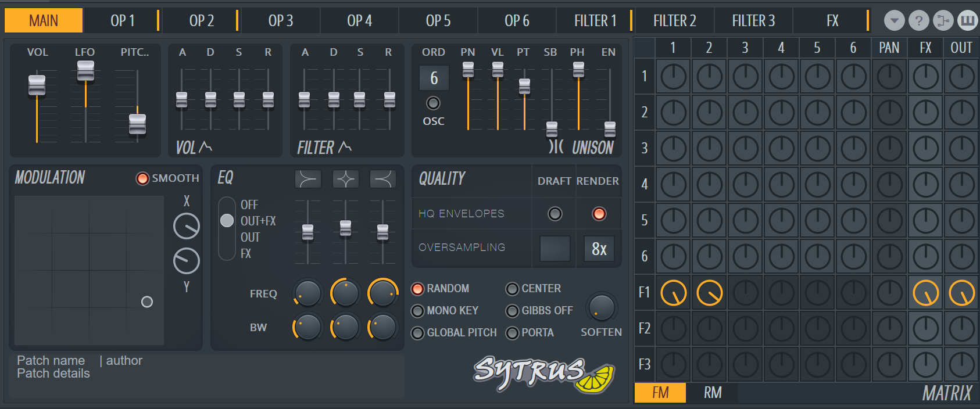Toggle HQ Envelopes in the RENDER column

point(599,214)
